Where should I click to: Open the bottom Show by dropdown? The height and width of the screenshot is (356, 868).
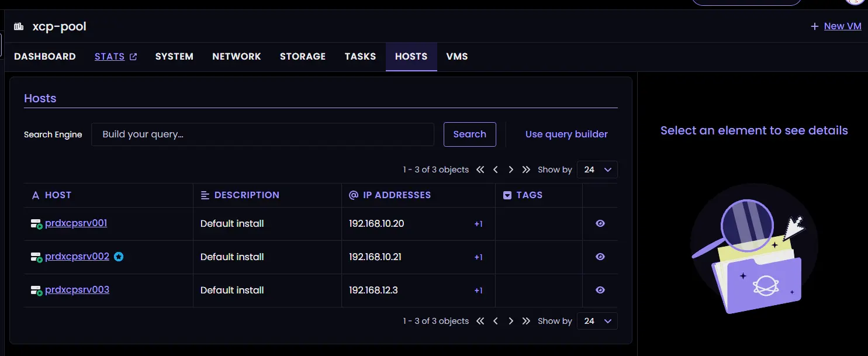(x=597, y=321)
